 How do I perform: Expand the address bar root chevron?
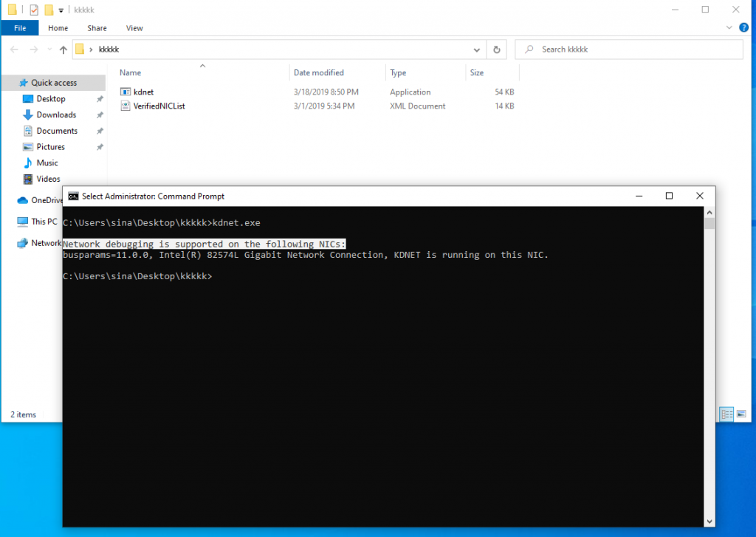click(91, 49)
